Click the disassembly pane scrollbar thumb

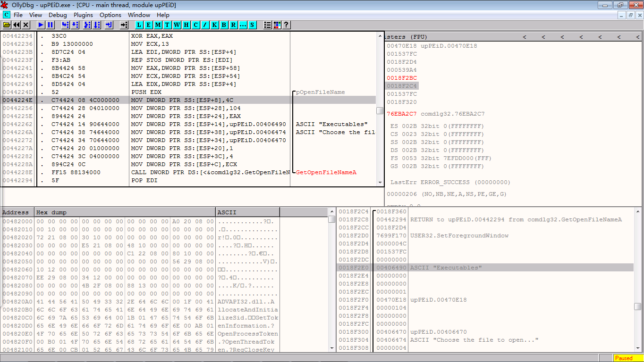pyautogui.click(x=380, y=110)
